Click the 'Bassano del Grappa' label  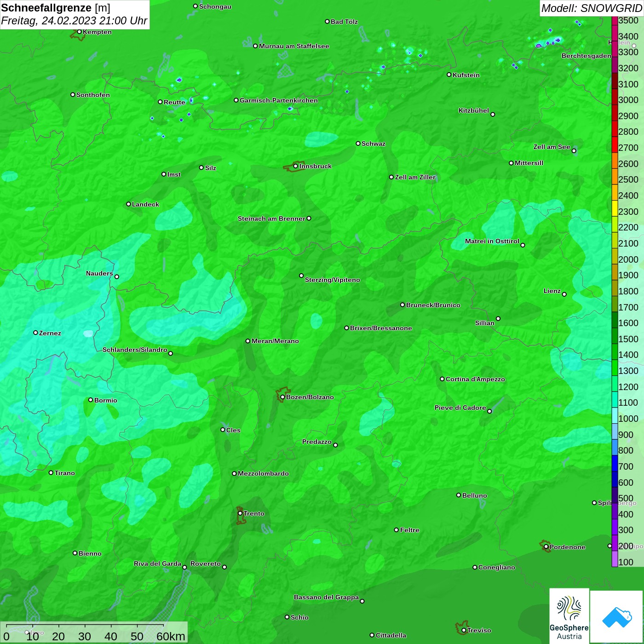pos(326,597)
